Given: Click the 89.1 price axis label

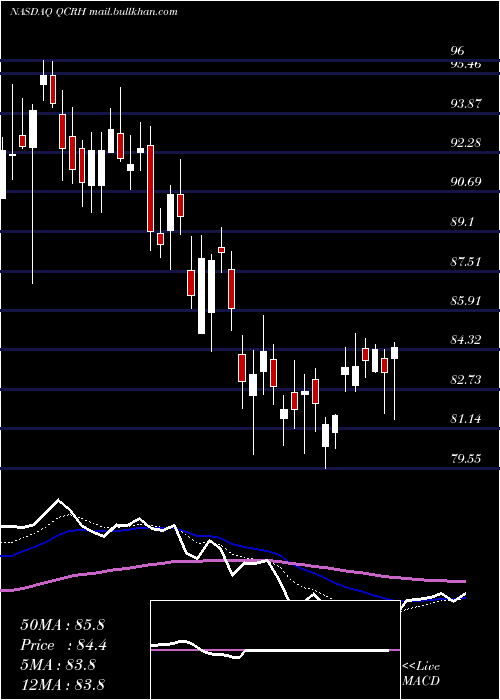Looking at the screenshot, I should point(462,222).
